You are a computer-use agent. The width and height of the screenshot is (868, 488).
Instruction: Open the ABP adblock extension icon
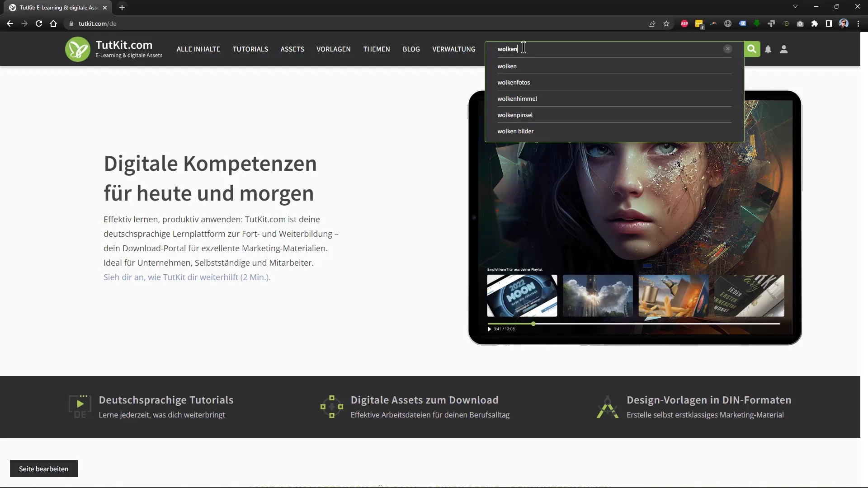click(684, 23)
